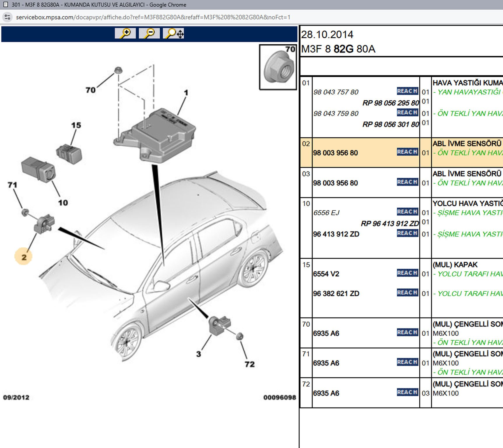Image resolution: width=503 pixels, height=448 pixels.
Task: Click REACH badge beside 96 382 621 ZD
Action: [407, 293]
